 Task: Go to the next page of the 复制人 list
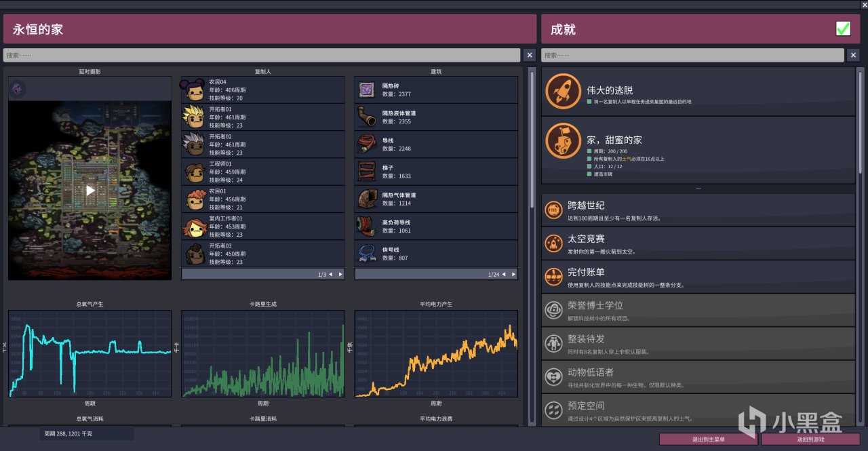340,275
